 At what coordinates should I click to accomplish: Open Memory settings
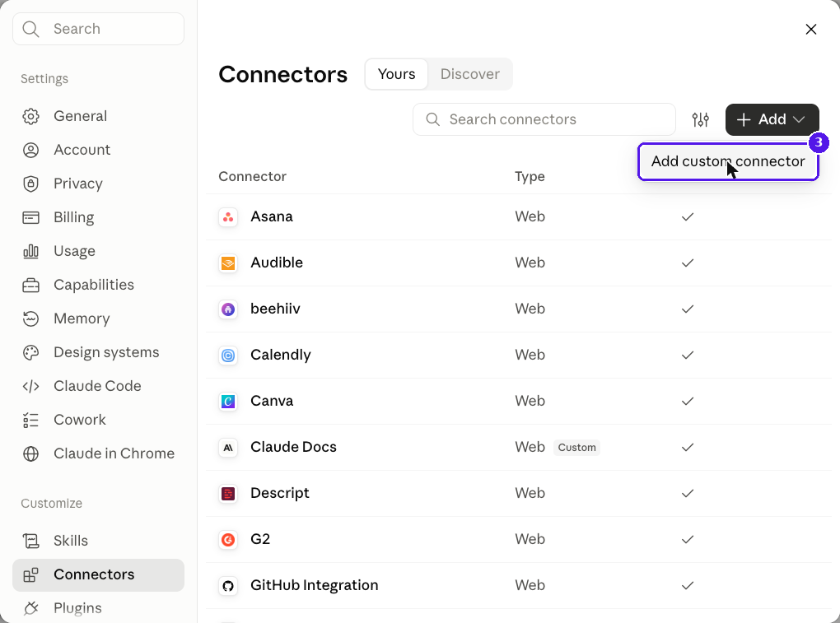click(x=99, y=318)
